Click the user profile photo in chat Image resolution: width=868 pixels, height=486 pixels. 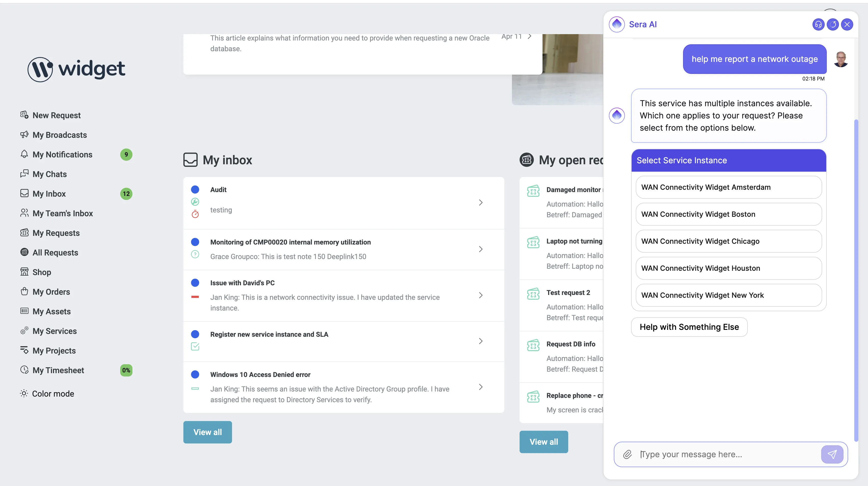(841, 59)
